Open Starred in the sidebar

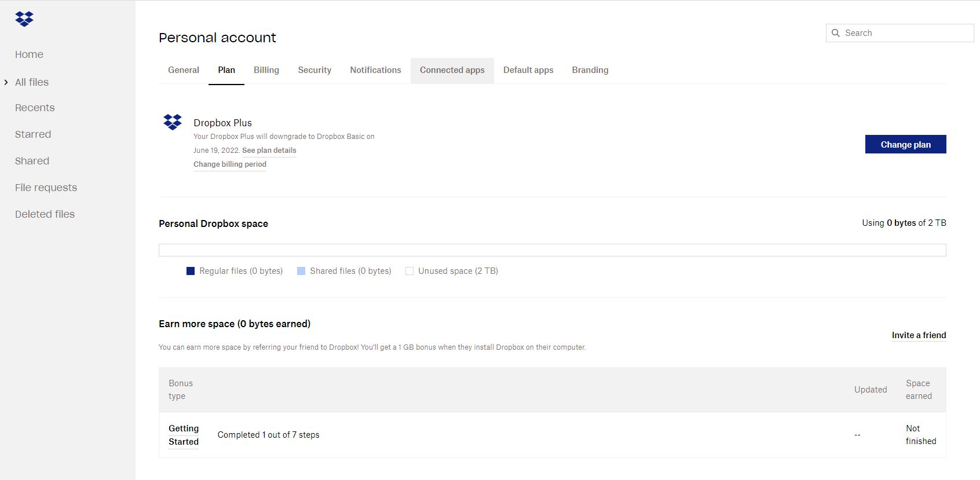33,134
